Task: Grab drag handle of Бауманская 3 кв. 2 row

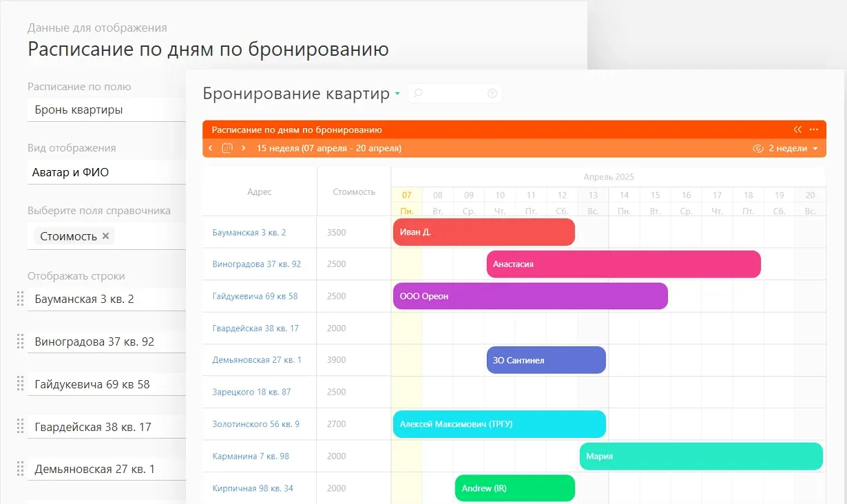Action: pyautogui.click(x=20, y=299)
